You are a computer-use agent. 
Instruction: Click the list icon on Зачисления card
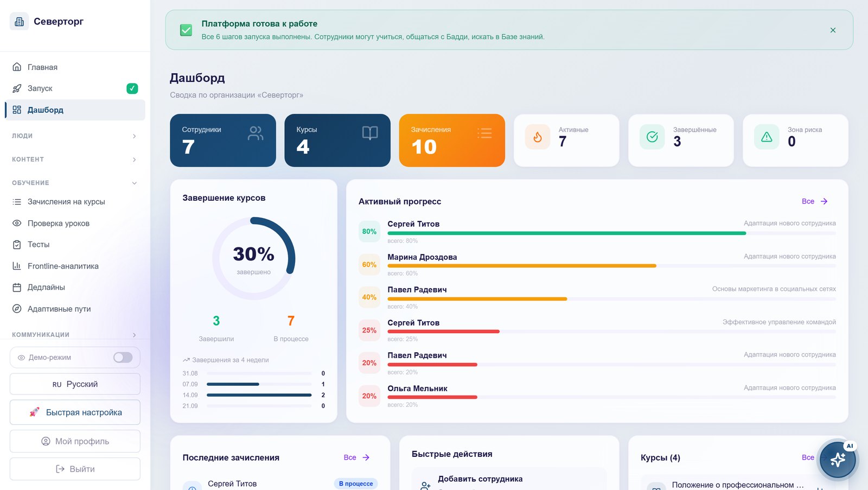click(x=484, y=133)
